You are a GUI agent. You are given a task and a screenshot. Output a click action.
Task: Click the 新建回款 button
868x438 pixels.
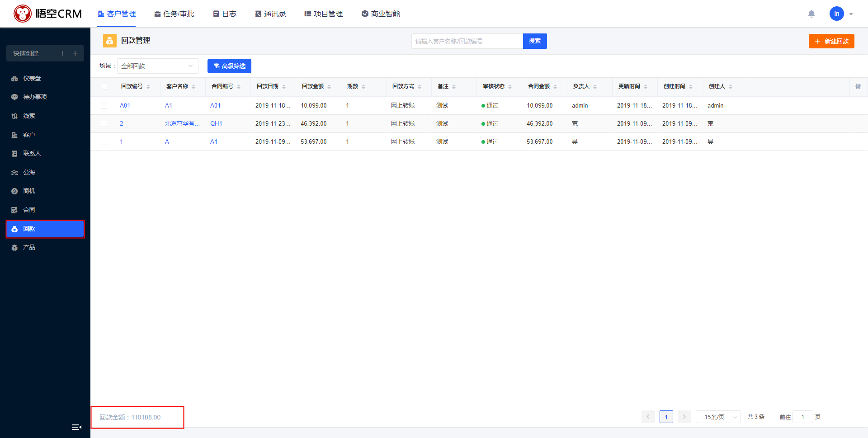pos(831,41)
